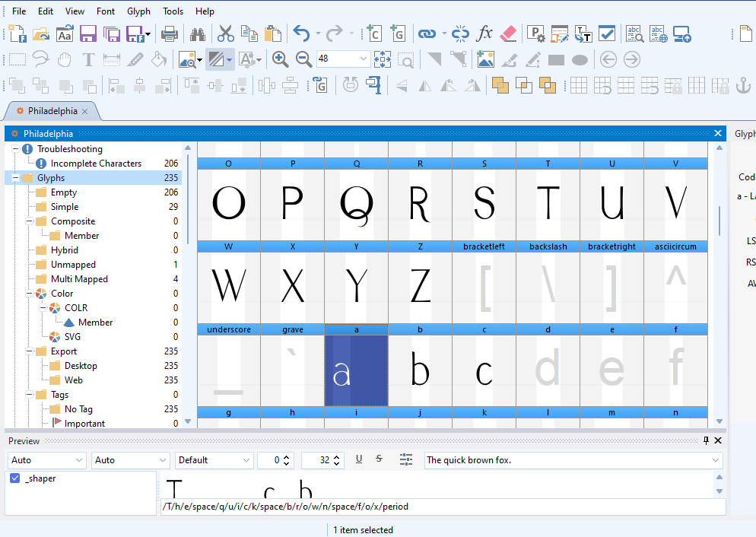
Task: Open the Glyph menu
Action: click(x=138, y=11)
